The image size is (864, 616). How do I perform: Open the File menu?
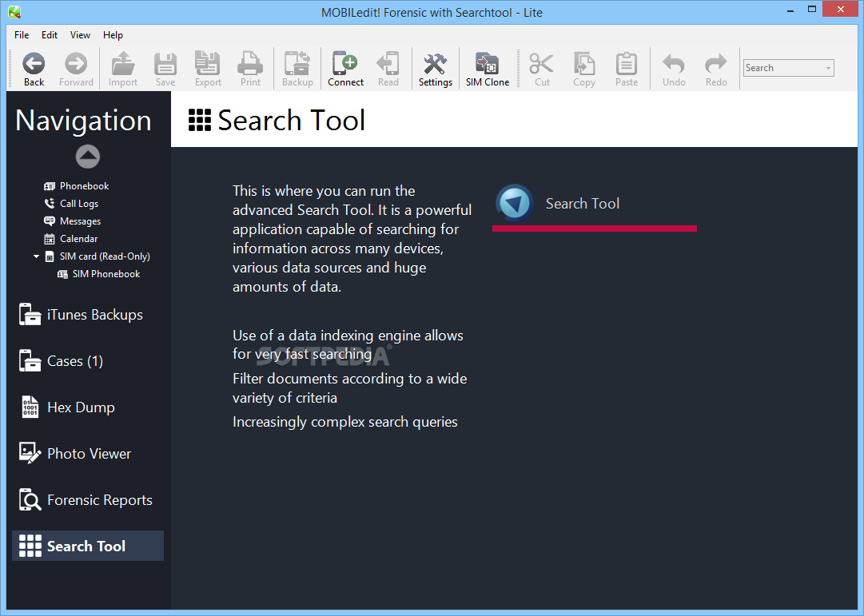[22, 34]
